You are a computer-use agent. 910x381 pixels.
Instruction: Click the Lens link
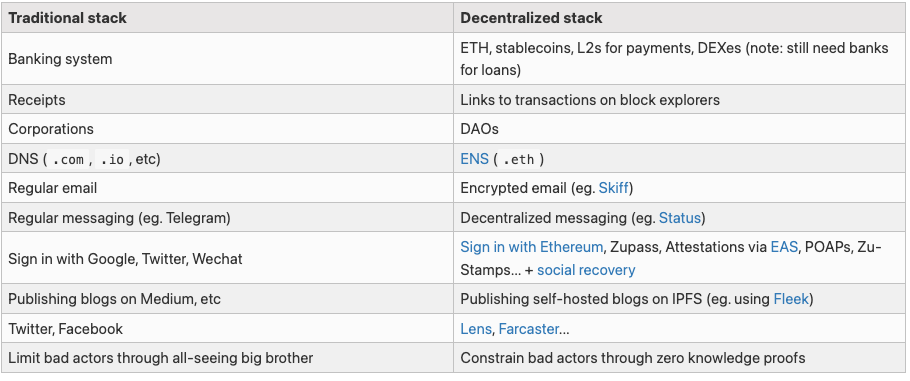(x=476, y=329)
